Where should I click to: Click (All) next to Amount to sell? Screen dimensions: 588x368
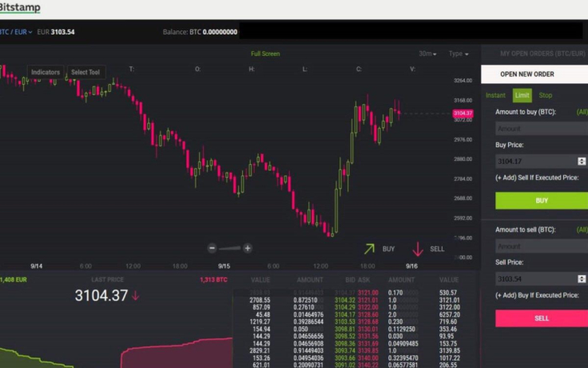[x=582, y=230]
